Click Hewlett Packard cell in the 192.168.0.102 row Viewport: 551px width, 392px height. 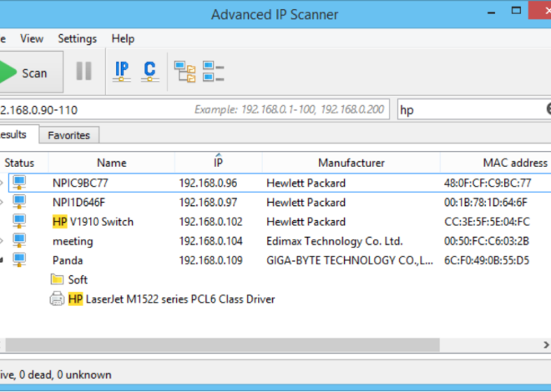(306, 222)
